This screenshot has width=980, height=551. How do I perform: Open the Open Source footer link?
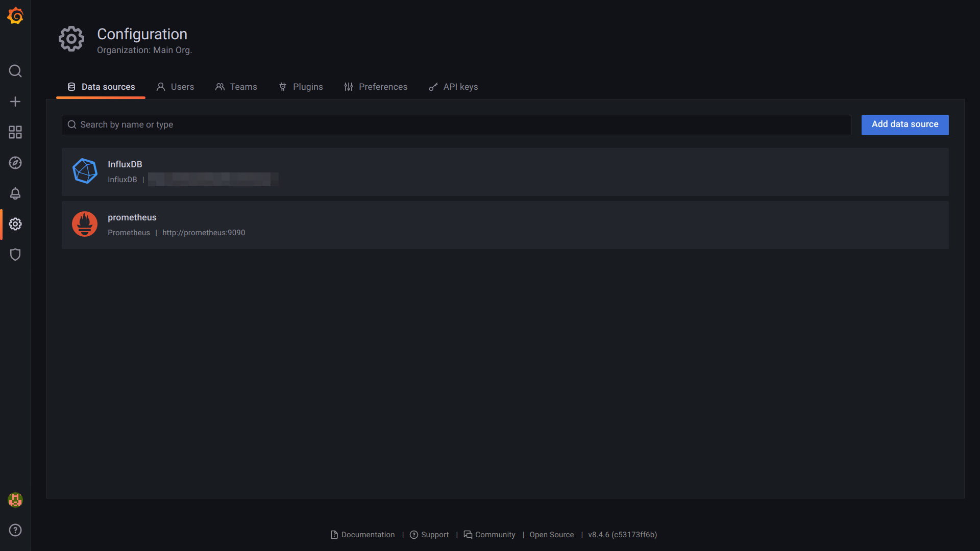pos(552,535)
